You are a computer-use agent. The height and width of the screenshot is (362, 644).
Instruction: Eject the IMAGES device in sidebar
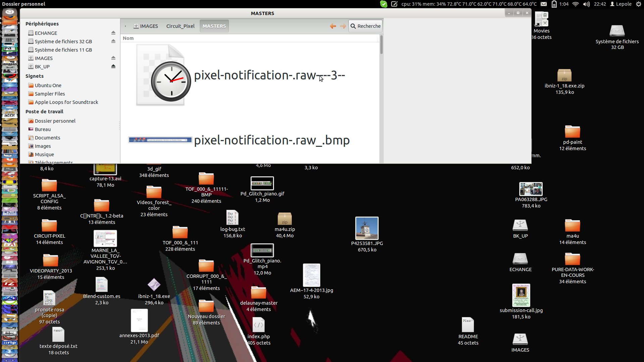coord(113,58)
